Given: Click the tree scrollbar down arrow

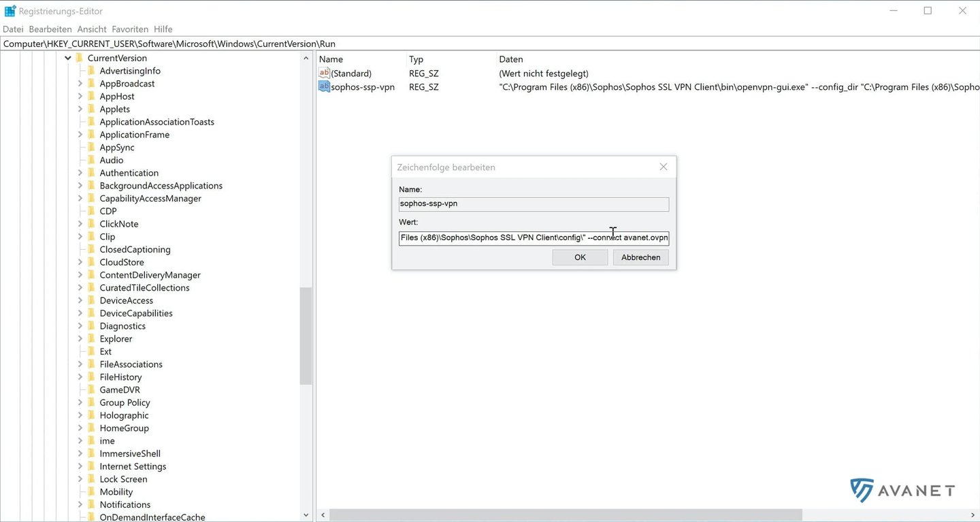Looking at the screenshot, I should (x=306, y=515).
